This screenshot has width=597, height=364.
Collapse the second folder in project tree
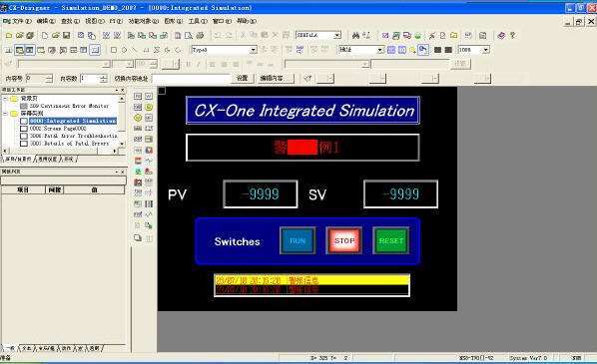click(5, 114)
